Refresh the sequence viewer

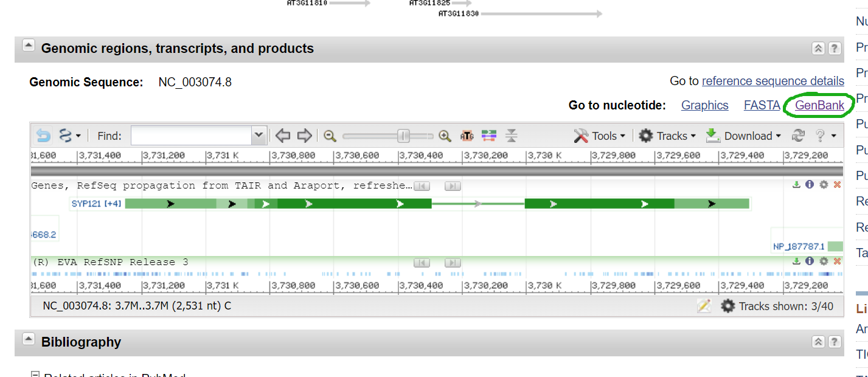tap(798, 136)
